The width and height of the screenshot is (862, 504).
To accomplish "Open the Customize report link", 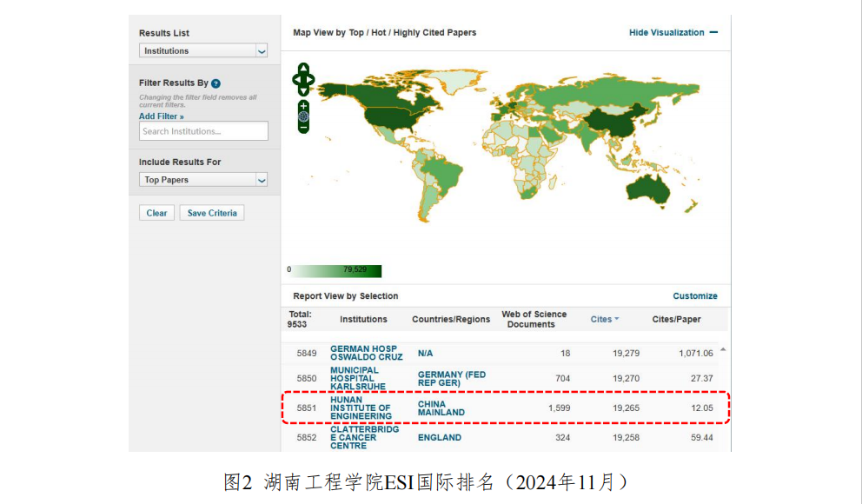I will 695,296.
